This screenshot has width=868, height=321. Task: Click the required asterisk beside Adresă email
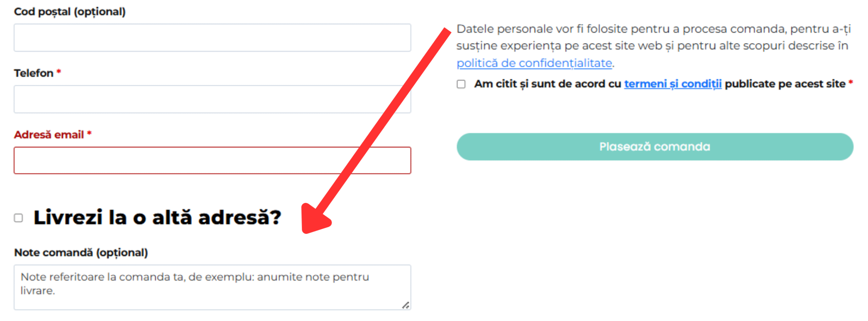[89, 133]
